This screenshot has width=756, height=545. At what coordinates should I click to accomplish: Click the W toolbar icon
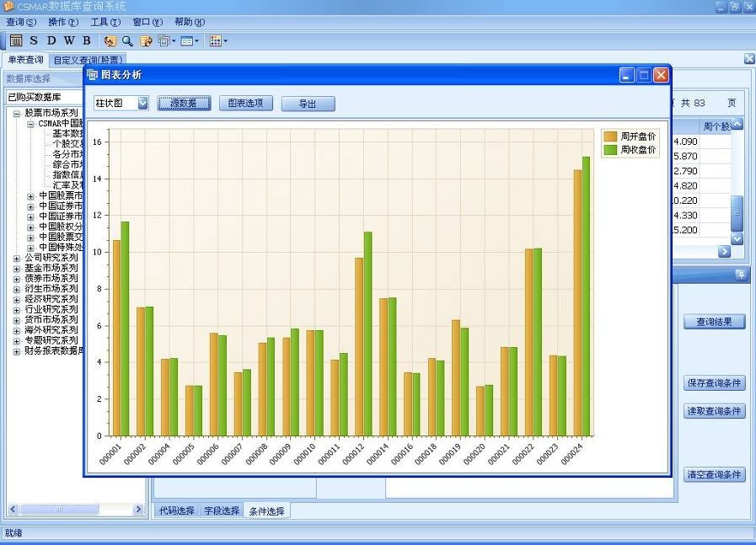click(69, 40)
